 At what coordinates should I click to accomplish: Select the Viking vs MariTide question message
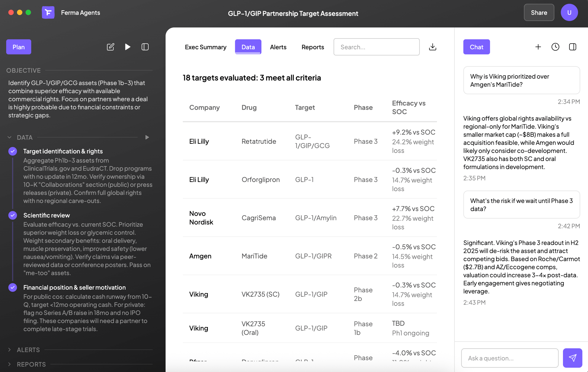click(522, 80)
